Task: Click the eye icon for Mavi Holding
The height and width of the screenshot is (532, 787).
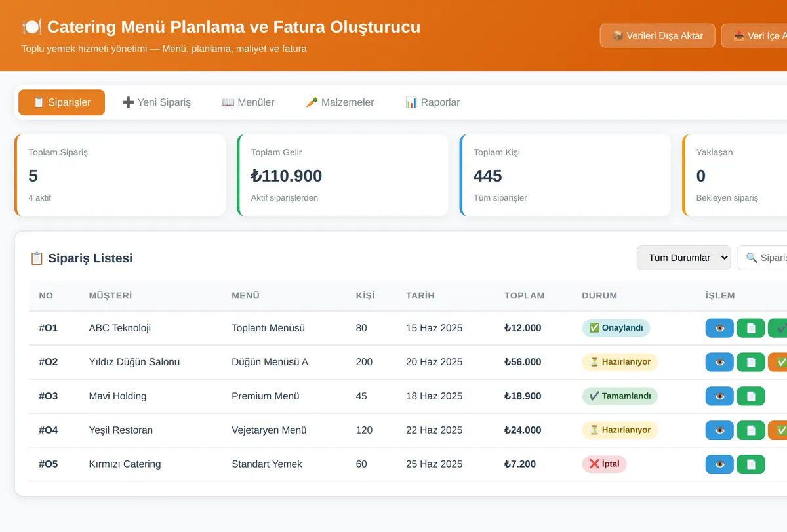Action: pyautogui.click(x=719, y=396)
